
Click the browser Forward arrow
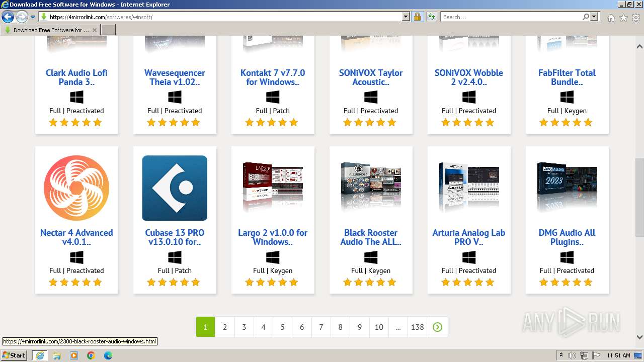tap(21, 17)
